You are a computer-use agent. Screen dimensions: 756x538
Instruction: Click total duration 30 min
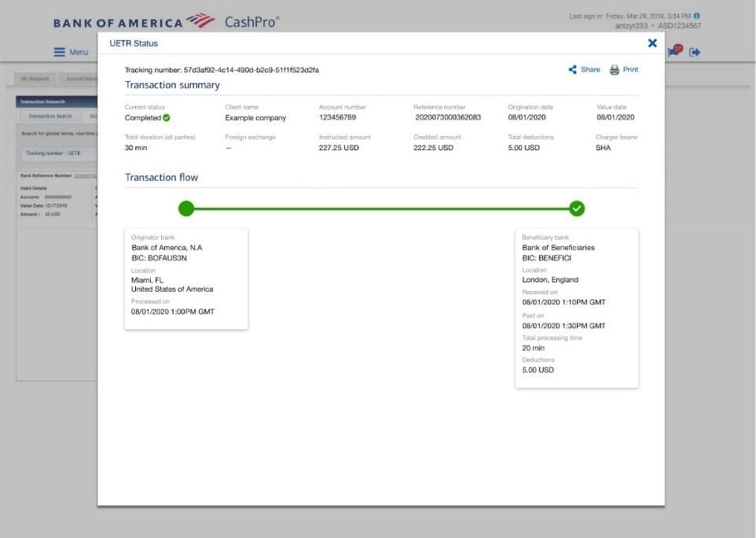[136, 148]
